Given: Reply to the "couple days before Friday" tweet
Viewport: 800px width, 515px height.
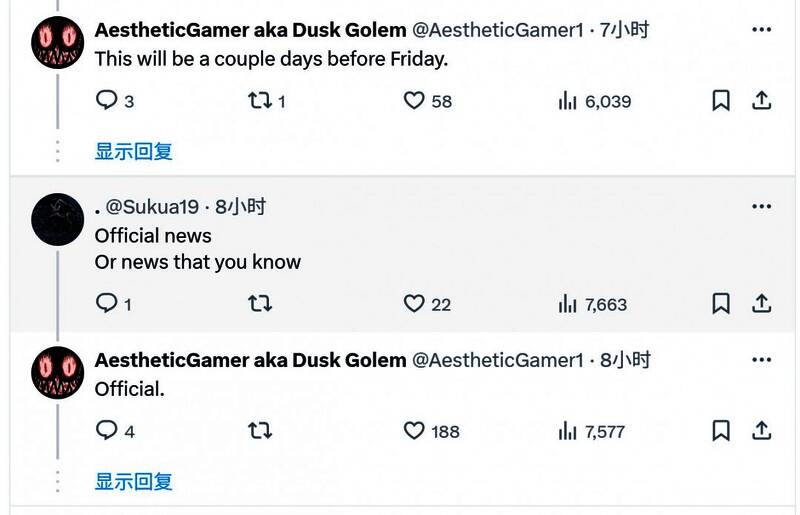Looking at the screenshot, I should point(106,101).
